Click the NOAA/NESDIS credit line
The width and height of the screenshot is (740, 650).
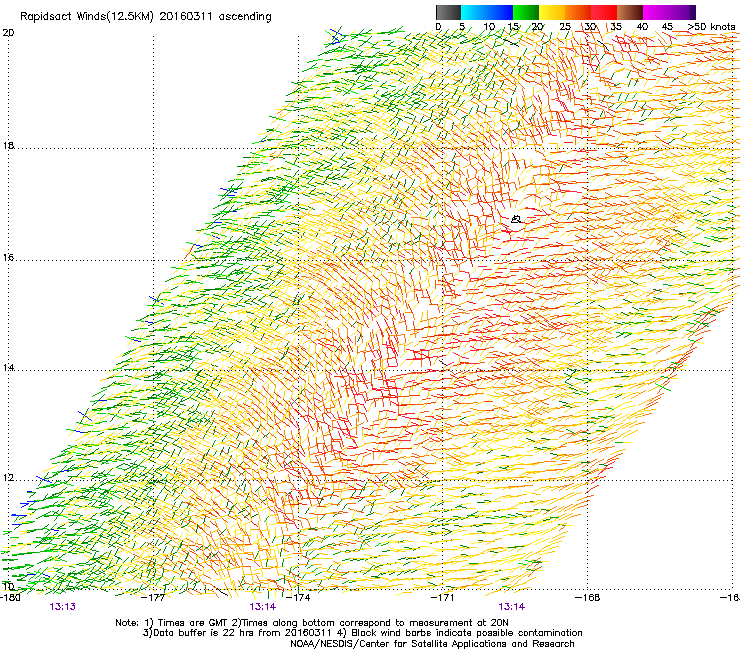point(432,644)
